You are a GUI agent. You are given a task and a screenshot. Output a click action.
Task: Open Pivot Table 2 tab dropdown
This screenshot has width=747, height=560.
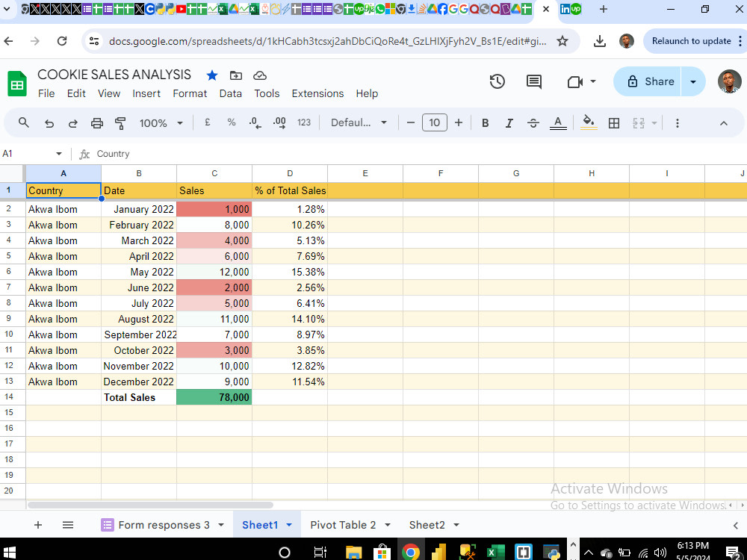387,525
